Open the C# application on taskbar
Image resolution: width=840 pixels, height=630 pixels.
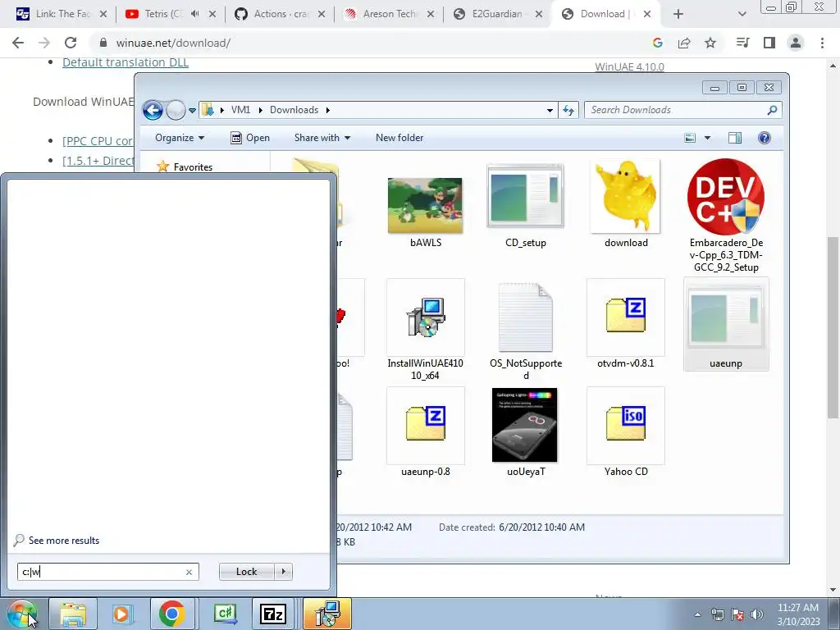(x=225, y=614)
